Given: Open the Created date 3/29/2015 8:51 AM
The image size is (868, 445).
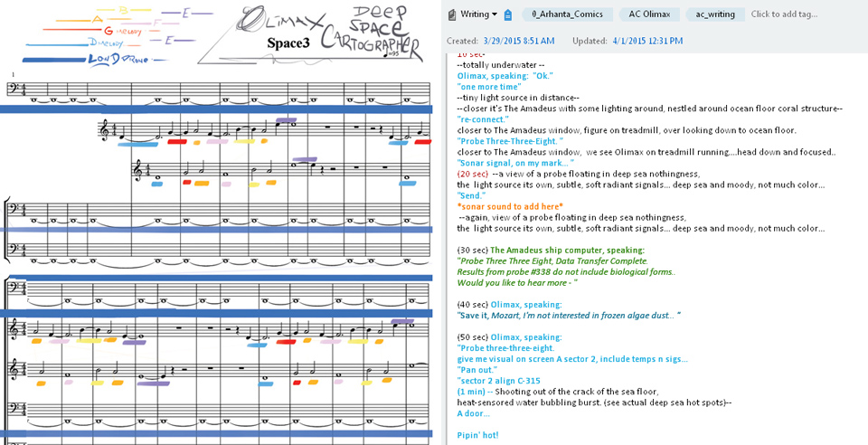Looking at the screenshot, I should pos(519,41).
